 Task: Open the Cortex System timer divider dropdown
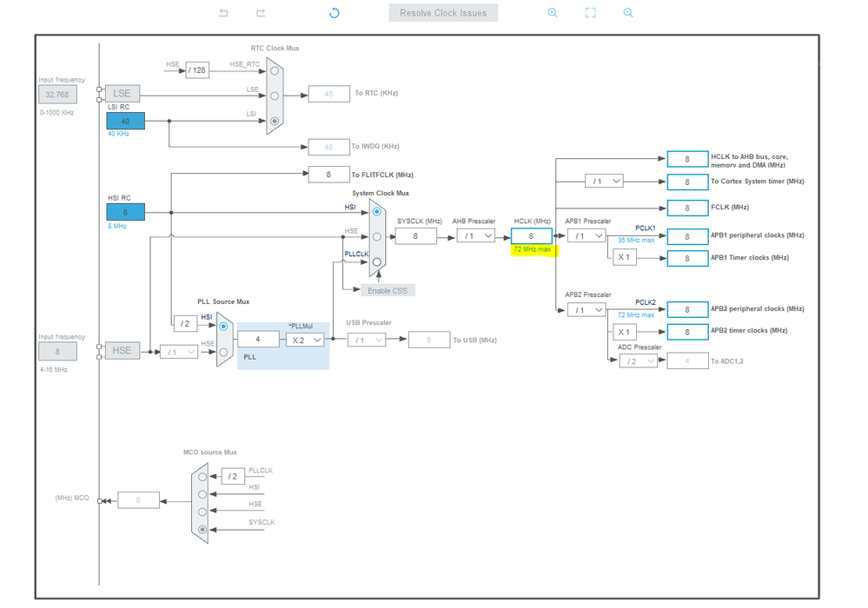(x=605, y=182)
